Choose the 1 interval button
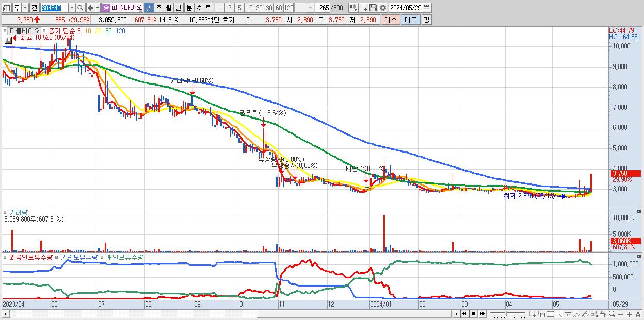The height and width of the screenshot is (320, 644). click(x=219, y=8)
